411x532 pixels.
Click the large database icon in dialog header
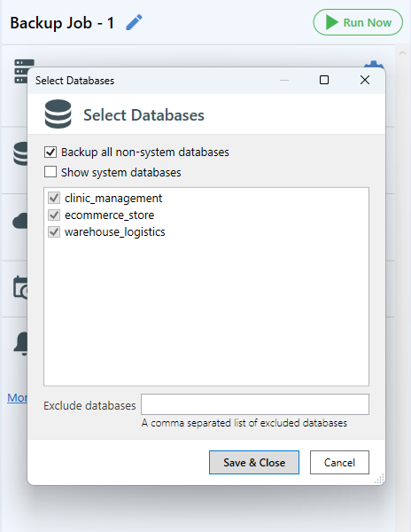(x=58, y=114)
